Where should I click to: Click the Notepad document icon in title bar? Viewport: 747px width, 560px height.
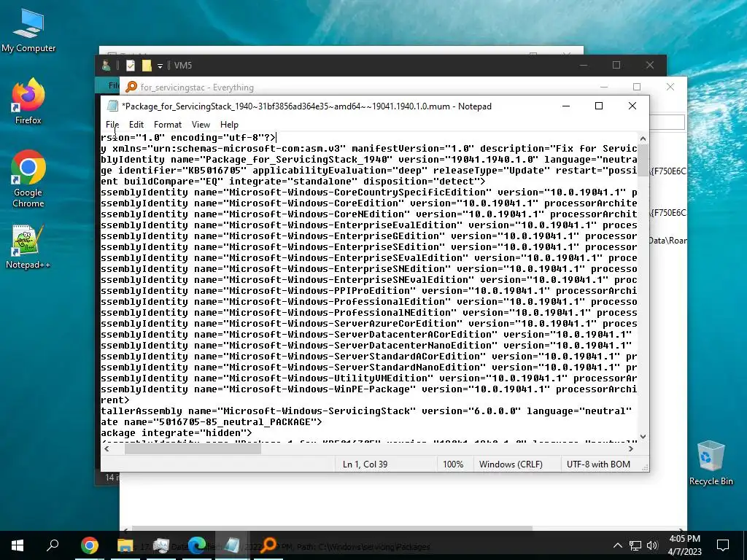pos(112,106)
